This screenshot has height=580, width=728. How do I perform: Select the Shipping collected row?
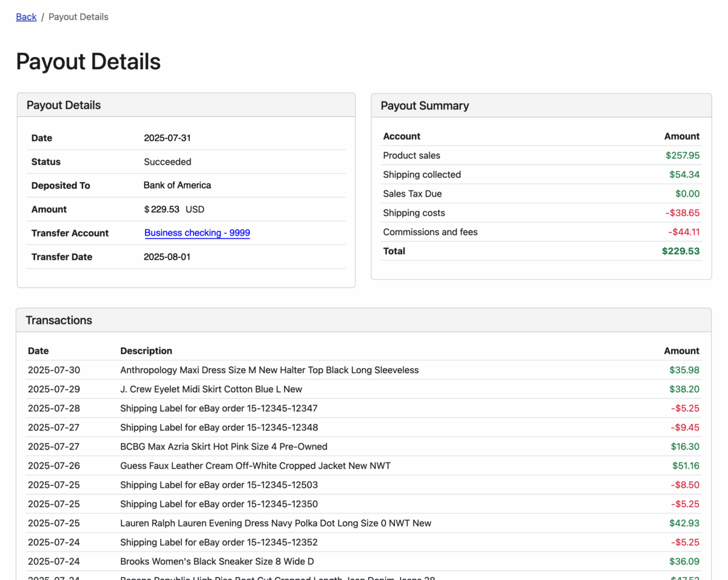(x=422, y=174)
